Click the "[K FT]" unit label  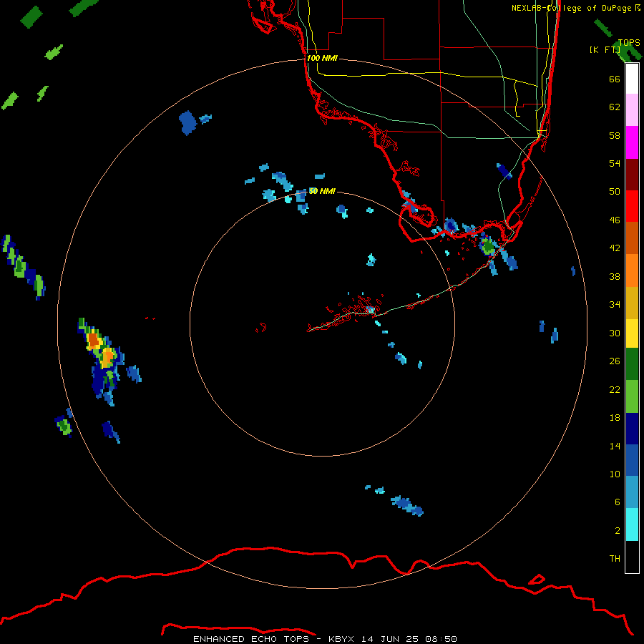point(605,49)
